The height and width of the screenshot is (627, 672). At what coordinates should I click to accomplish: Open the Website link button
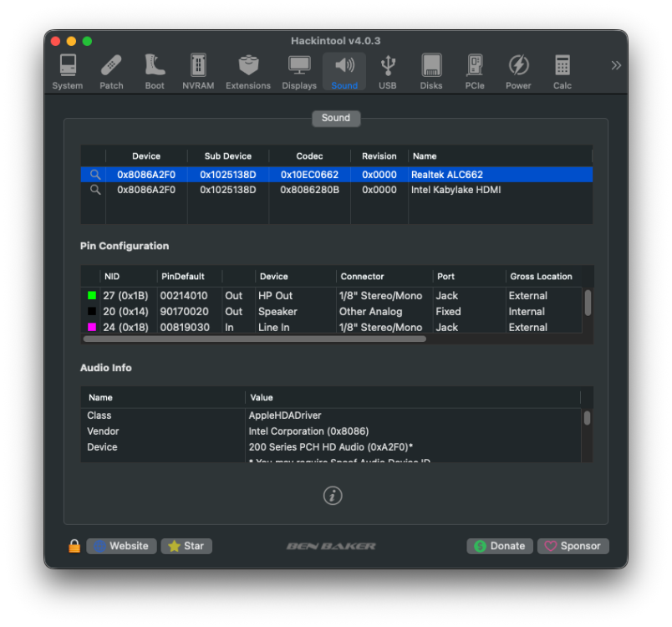122,546
